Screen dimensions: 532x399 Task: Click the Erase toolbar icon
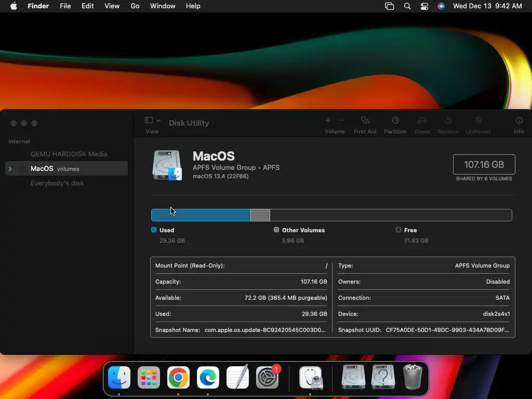pyautogui.click(x=422, y=121)
